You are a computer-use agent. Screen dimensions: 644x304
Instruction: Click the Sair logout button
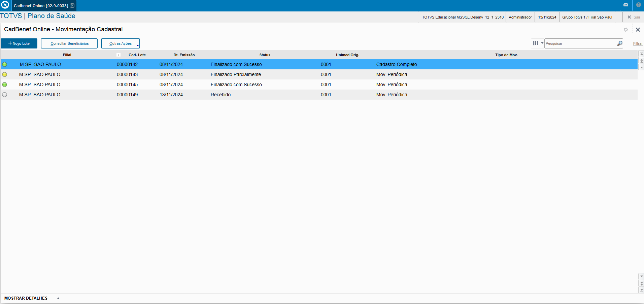tap(634, 17)
